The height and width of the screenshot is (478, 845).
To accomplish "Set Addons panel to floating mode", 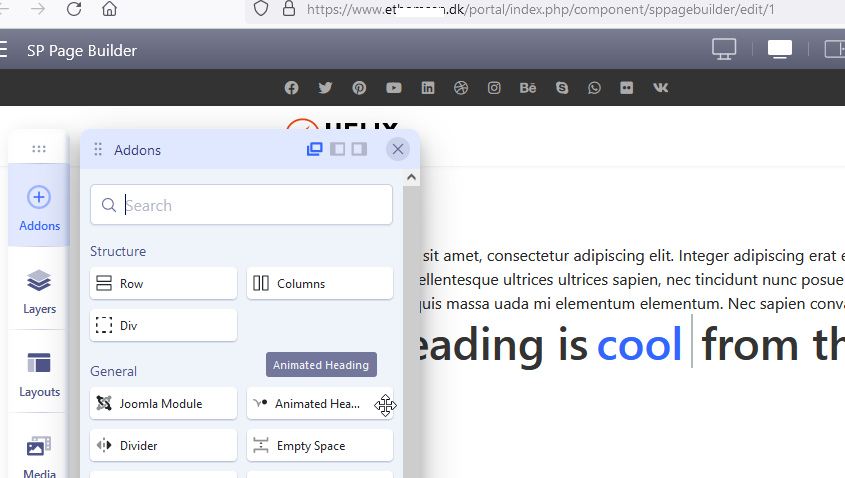I will (x=315, y=150).
